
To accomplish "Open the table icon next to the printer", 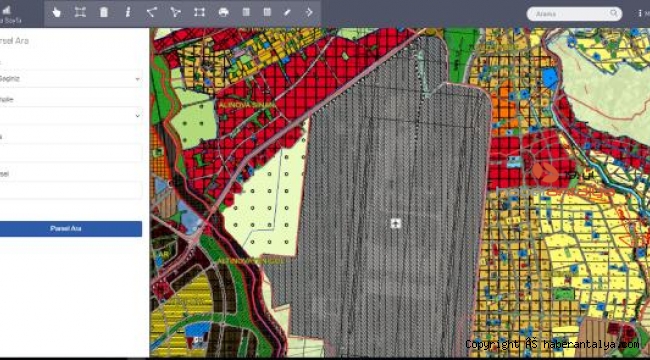I will (x=246, y=12).
